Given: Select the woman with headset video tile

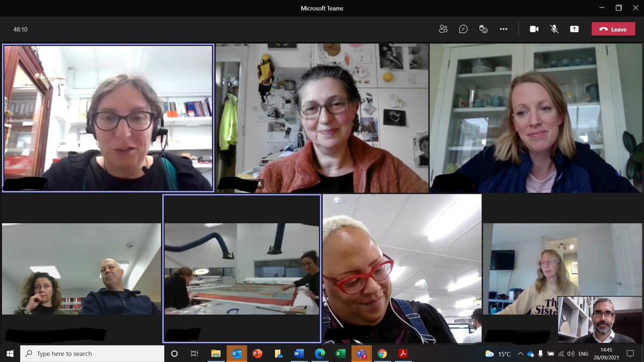Looking at the screenshot, I should point(108,118).
